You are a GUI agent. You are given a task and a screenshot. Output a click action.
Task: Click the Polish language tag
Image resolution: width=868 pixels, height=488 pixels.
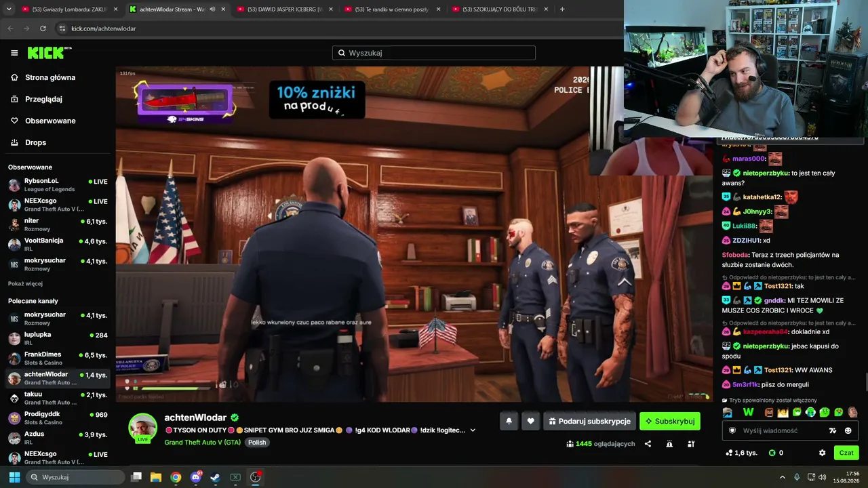click(x=257, y=442)
